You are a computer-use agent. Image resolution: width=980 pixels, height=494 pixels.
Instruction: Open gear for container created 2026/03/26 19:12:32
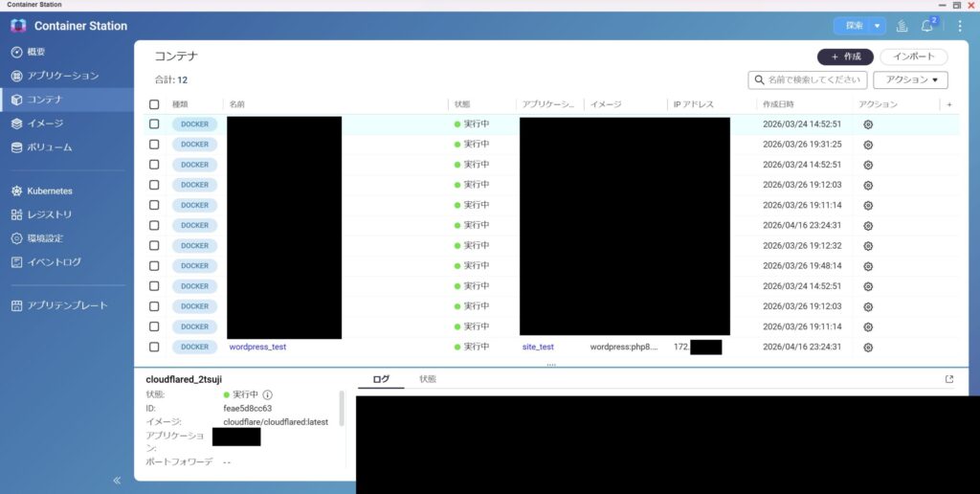867,246
